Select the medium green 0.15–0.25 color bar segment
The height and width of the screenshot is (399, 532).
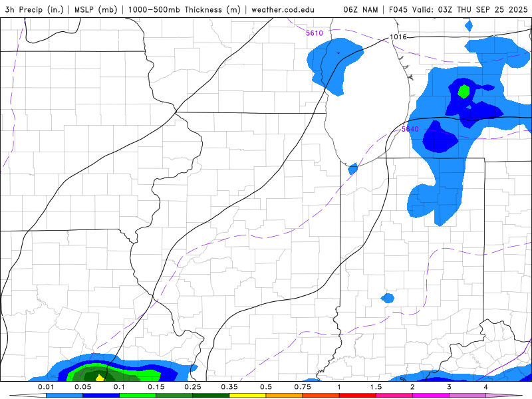pyautogui.click(x=174, y=396)
